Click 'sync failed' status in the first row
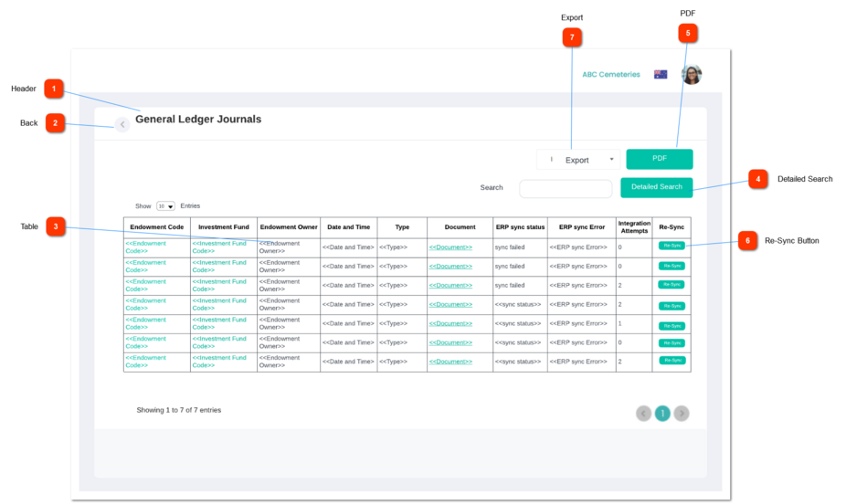846x504 pixels. [x=510, y=247]
